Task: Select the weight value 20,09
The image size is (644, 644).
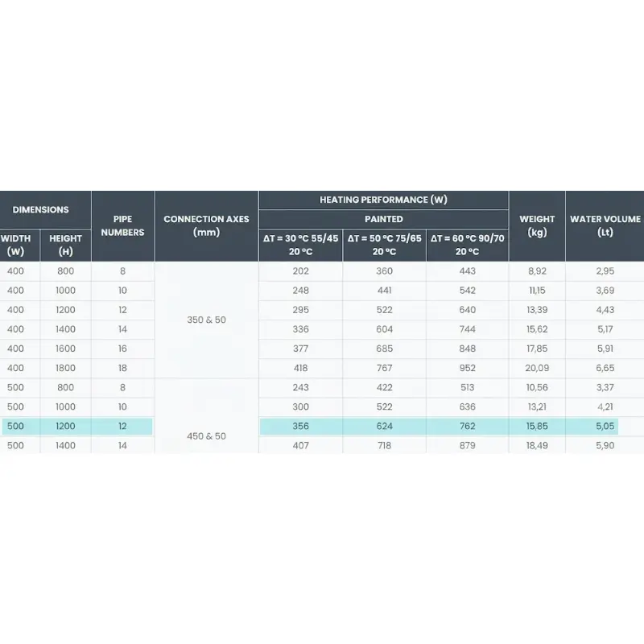Action: 537,368
